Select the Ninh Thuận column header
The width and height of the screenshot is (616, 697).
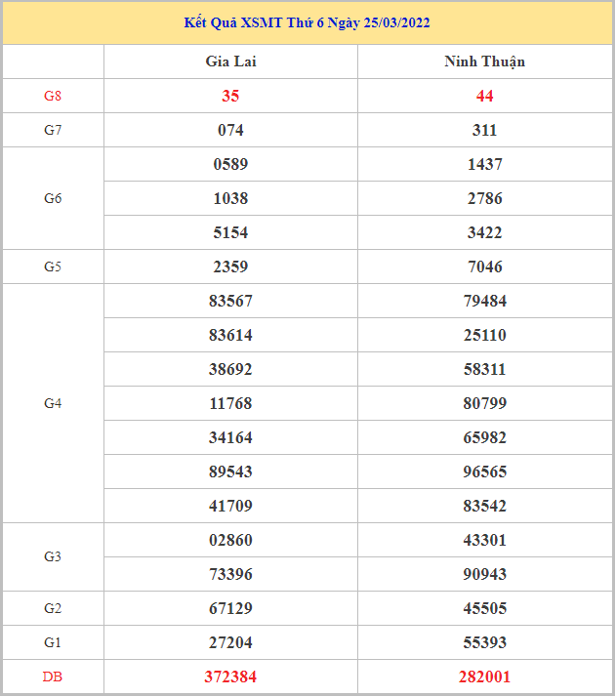(484, 61)
